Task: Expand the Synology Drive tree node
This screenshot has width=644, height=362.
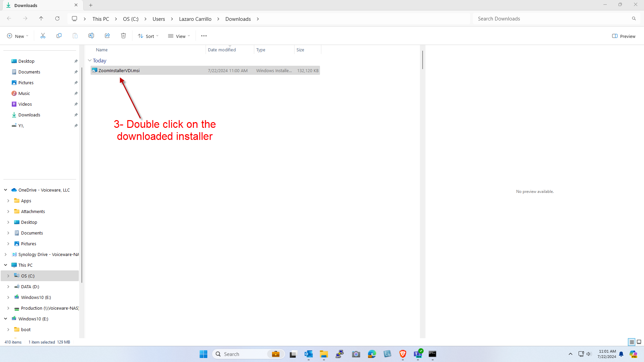Action: 6,255
